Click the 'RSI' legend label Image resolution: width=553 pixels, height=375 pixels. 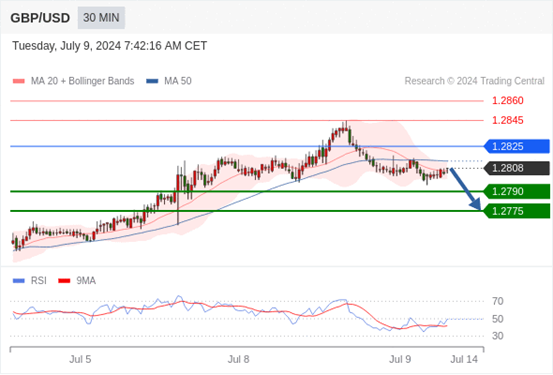pos(38,281)
